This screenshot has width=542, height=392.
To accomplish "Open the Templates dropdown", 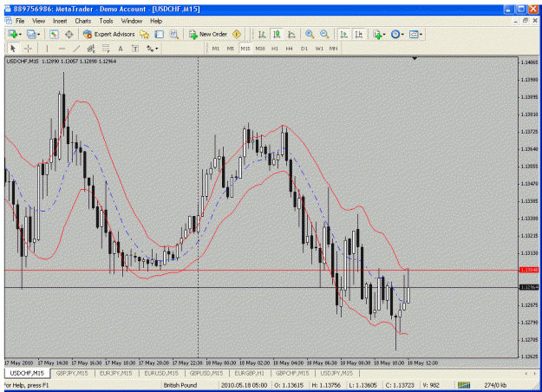I will (416, 34).
